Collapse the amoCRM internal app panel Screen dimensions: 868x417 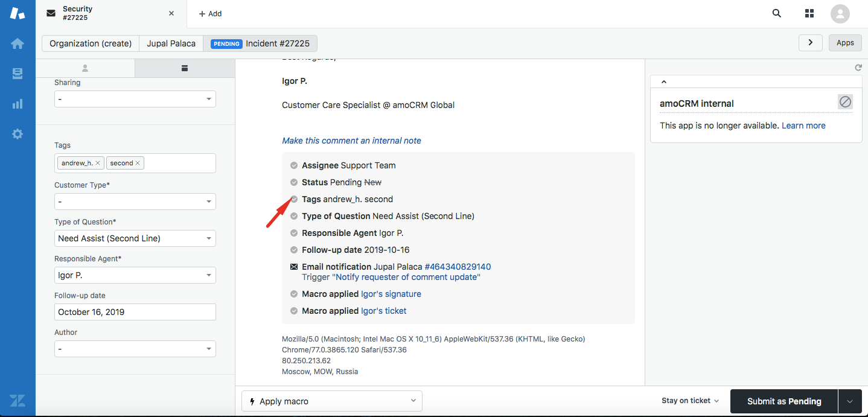(x=664, y=82)
